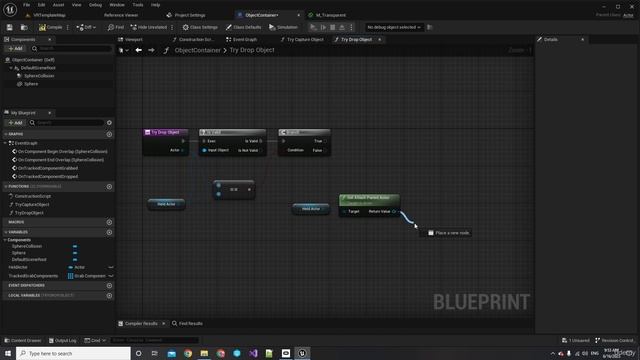Click the Save blueprint icon in toolbar
This screenshot has width=640, height=360.
(x=9, y=27)
